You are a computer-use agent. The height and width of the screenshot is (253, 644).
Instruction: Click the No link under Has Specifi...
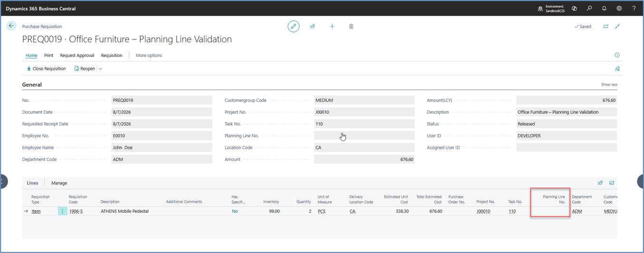click(x=234, y=211)
